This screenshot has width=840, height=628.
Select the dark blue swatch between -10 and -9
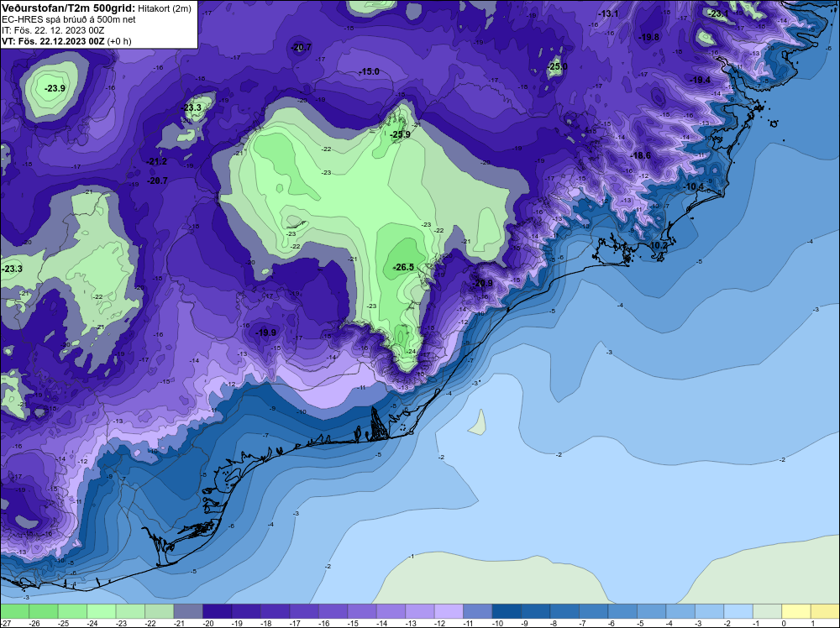click(x=507, y=611)
